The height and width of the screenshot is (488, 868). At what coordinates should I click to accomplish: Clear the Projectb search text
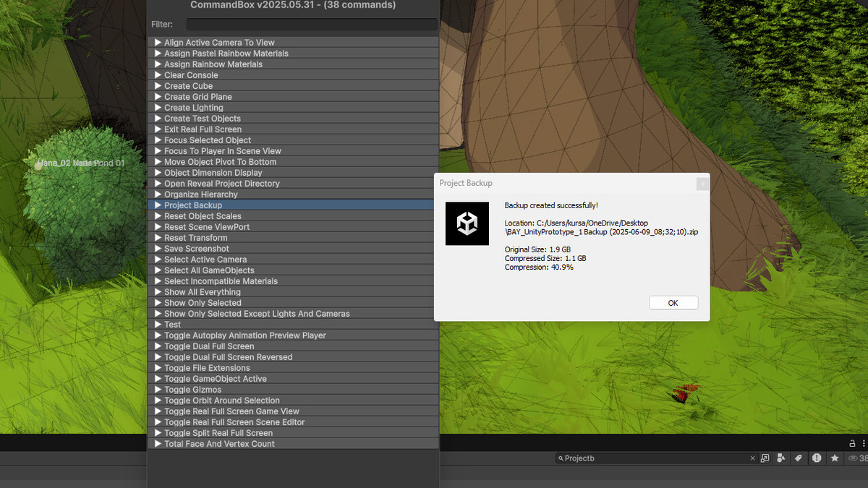point(752,458)
